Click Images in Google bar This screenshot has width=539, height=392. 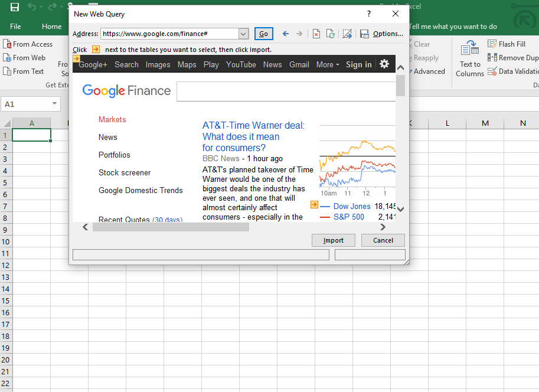[158, 65]
